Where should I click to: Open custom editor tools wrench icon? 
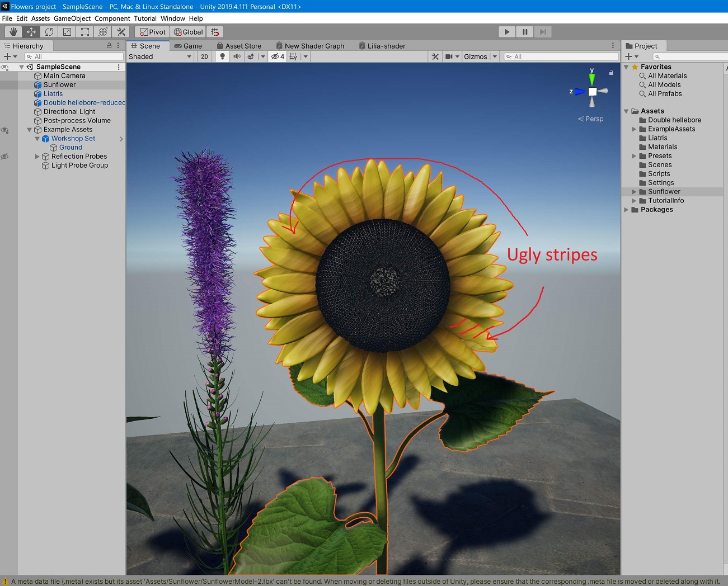(x=121, y=32)
